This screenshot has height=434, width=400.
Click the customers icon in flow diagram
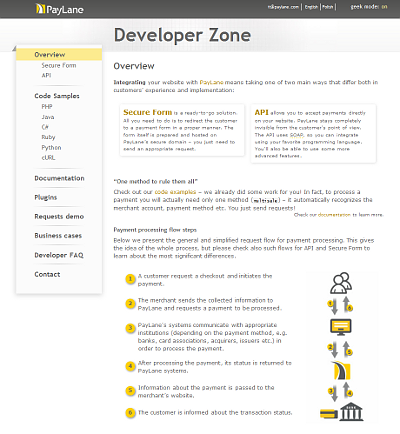point(341,283)
